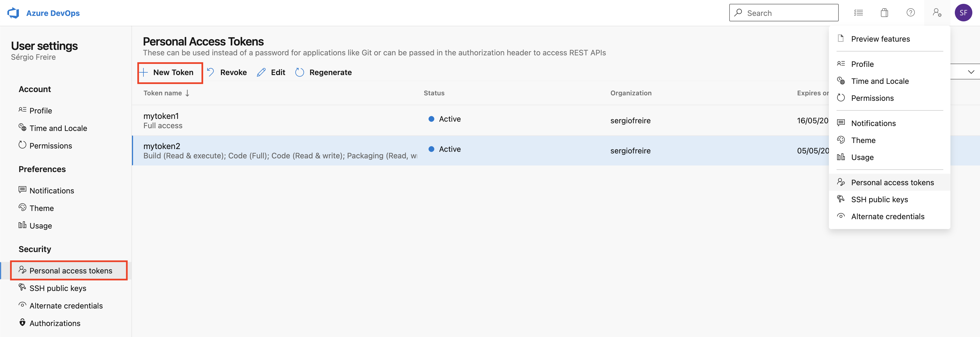
Task: Click the Edit token button
Action: tap(271, 72)
